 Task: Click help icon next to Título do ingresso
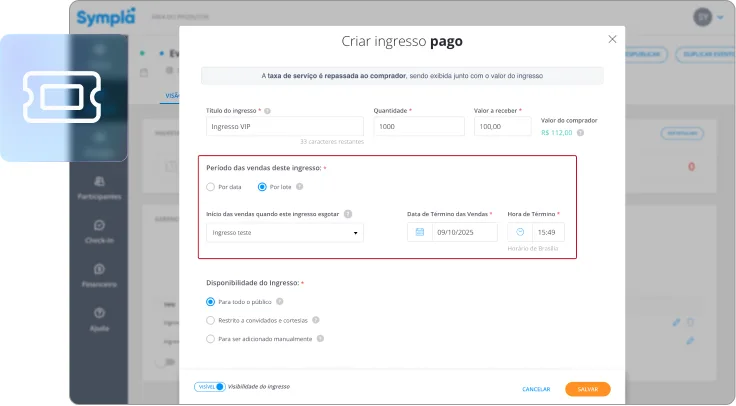coord(267,111)
